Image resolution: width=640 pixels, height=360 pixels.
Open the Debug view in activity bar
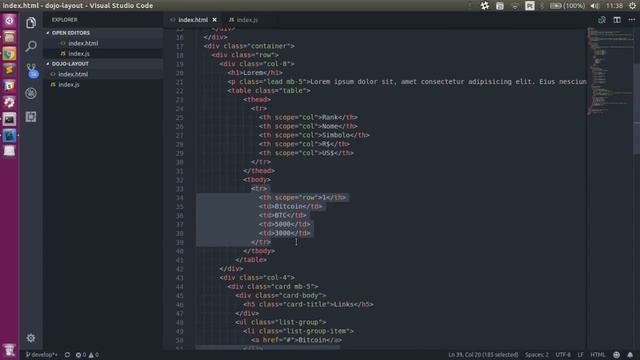click(x=31, y=93)
